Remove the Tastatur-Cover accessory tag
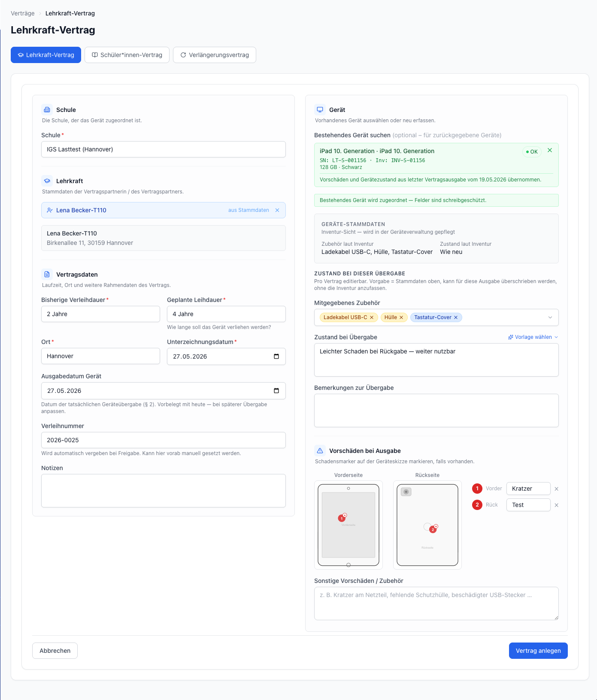Screen dimensions: 597x700 coord(456,317)
